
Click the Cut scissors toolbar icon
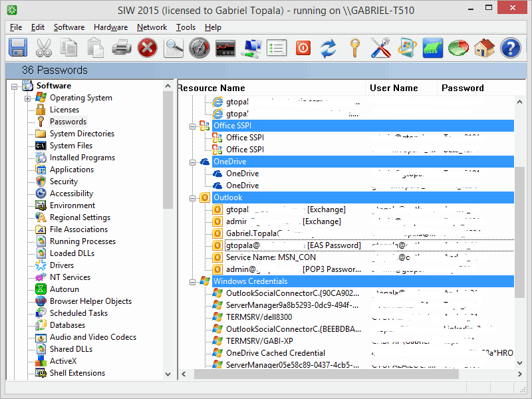pos(44,47)
